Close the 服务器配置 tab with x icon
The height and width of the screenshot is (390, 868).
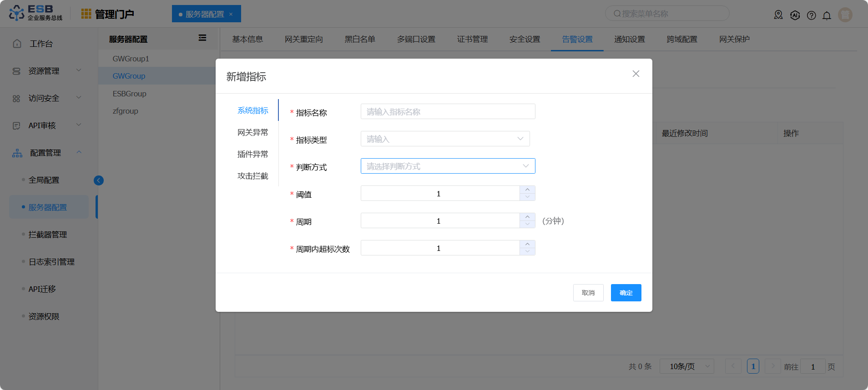(x=231, y=14)
